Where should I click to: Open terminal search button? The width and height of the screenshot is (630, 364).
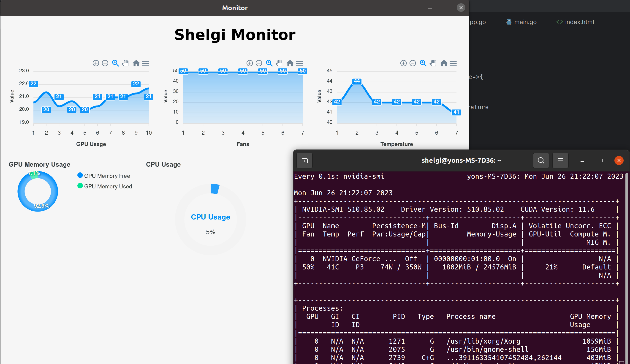point(541,160)
